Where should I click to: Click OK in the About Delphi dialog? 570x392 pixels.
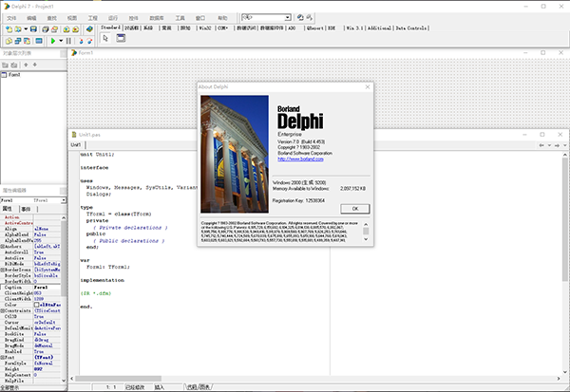point(354,208)
